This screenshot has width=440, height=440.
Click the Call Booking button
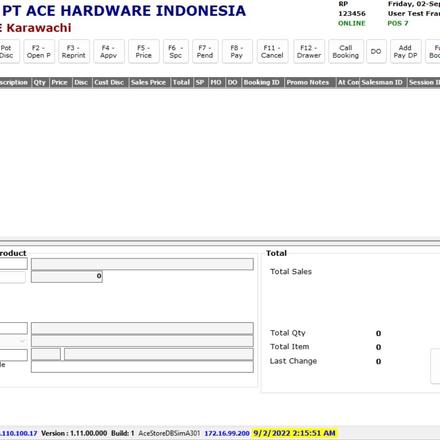pos(346,52)
